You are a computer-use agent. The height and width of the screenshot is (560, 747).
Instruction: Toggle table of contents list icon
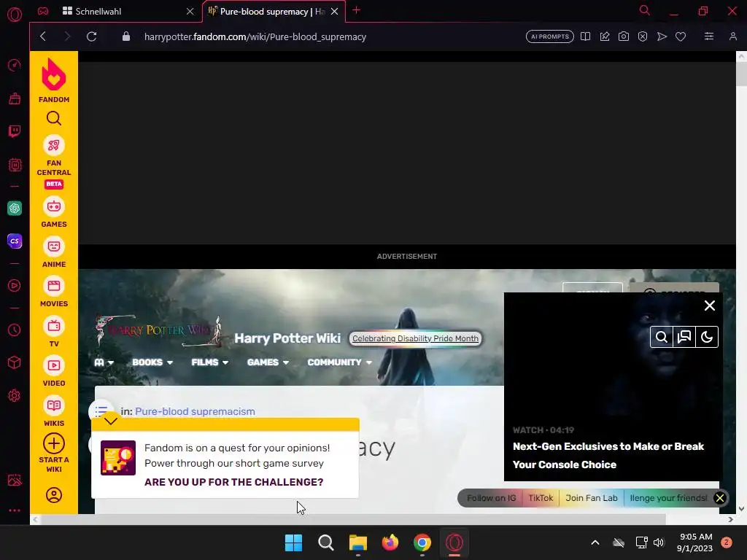point(101,410)
